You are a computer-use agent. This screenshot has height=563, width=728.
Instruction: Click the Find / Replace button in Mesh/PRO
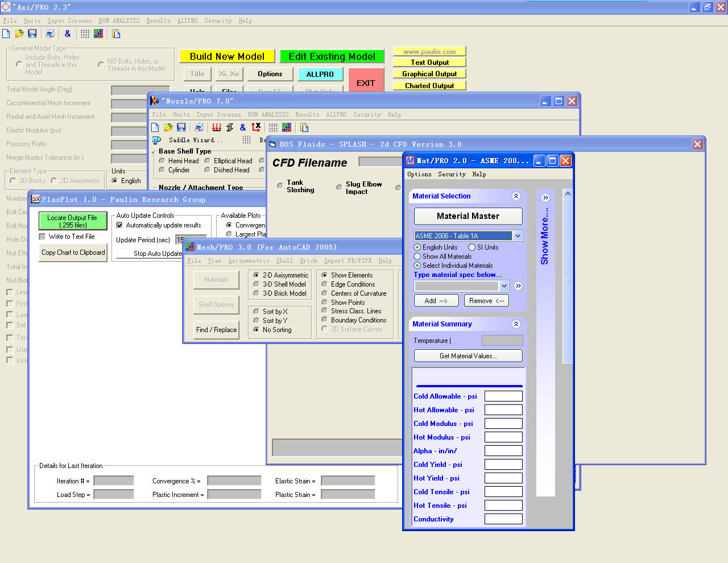point(216,330)
